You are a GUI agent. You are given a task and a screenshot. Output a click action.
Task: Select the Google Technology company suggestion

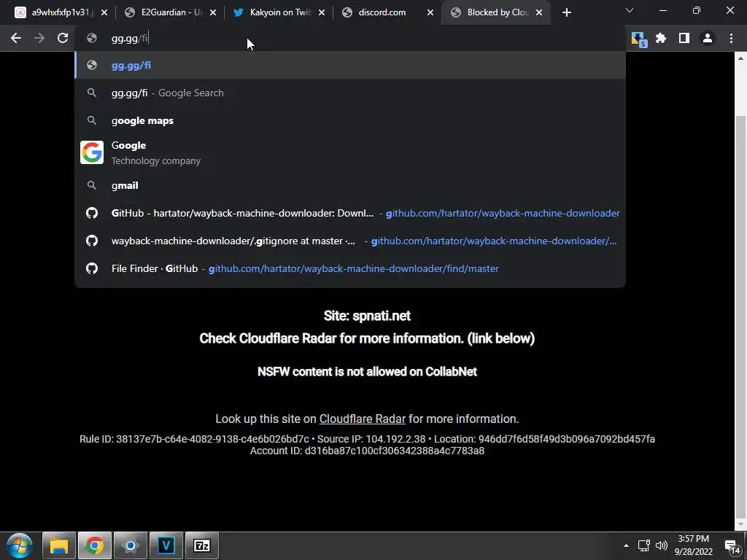click(350, 153)
